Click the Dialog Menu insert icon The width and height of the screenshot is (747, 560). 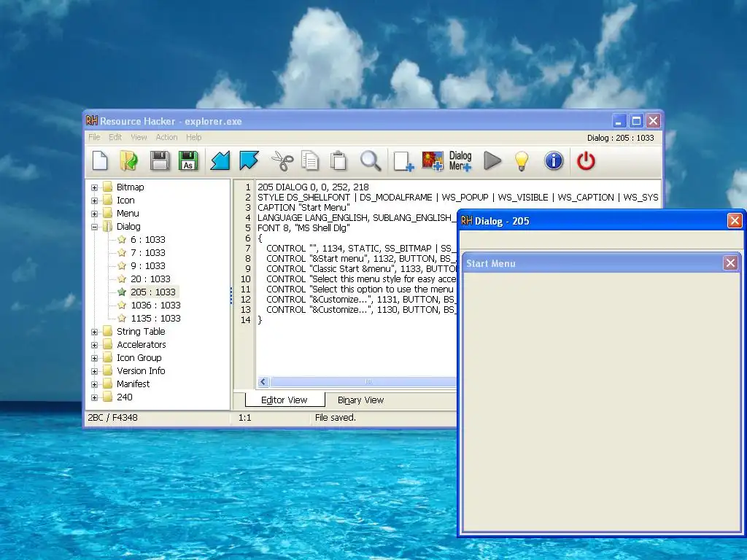point(460,161)
